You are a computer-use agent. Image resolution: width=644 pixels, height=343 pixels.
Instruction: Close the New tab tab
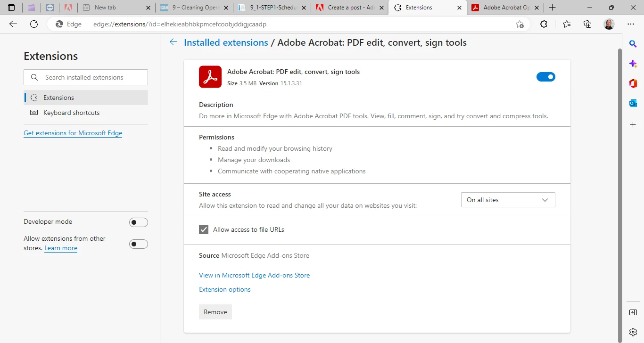pos(148,8)
